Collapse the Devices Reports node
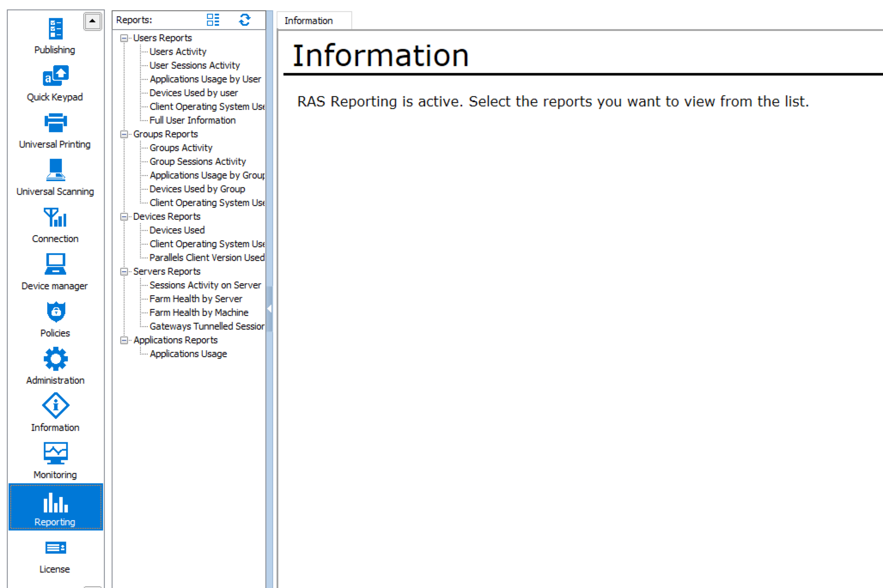The width and height of the screenshot is (883, 588). click(124, 217)
